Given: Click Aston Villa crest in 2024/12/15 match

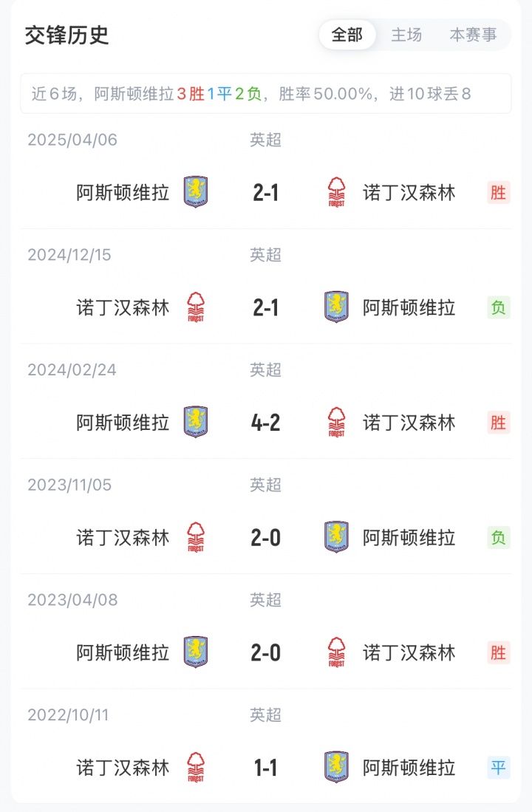Looking at the screenshot, I should 336,307.
